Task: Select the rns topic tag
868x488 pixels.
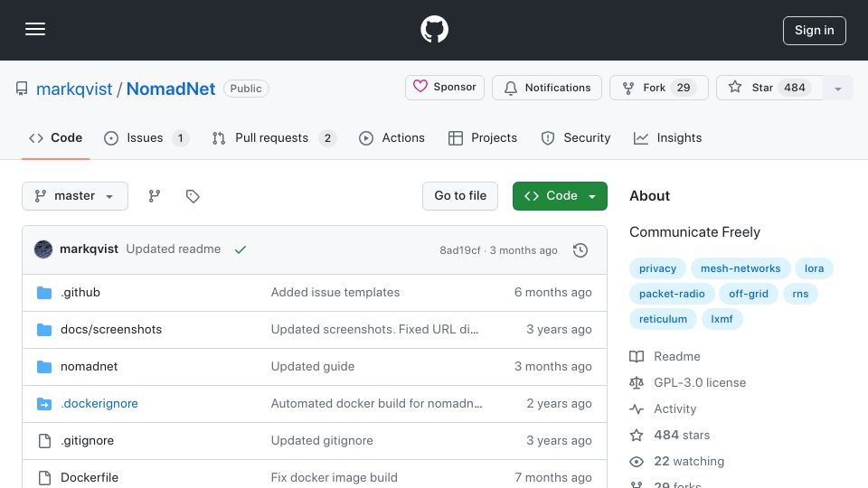Action: [800, 294]
